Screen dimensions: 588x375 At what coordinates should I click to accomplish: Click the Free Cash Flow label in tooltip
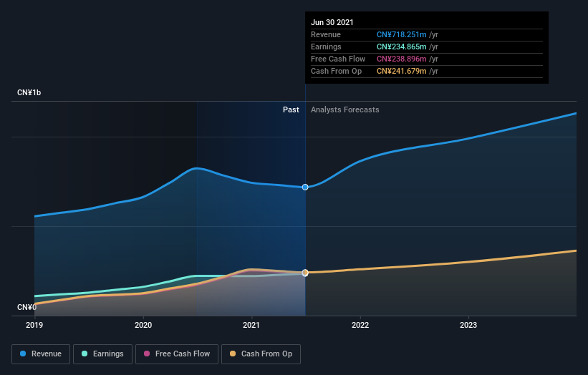(338, 59)
